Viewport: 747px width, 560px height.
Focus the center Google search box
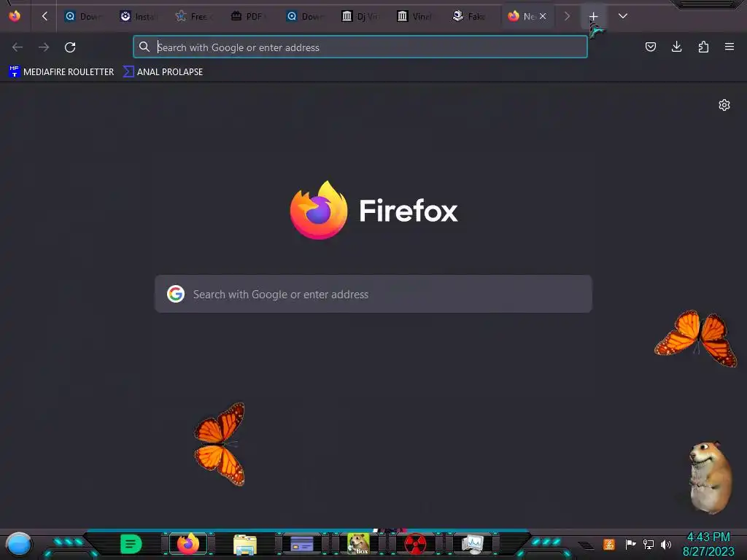click(373, 294)
